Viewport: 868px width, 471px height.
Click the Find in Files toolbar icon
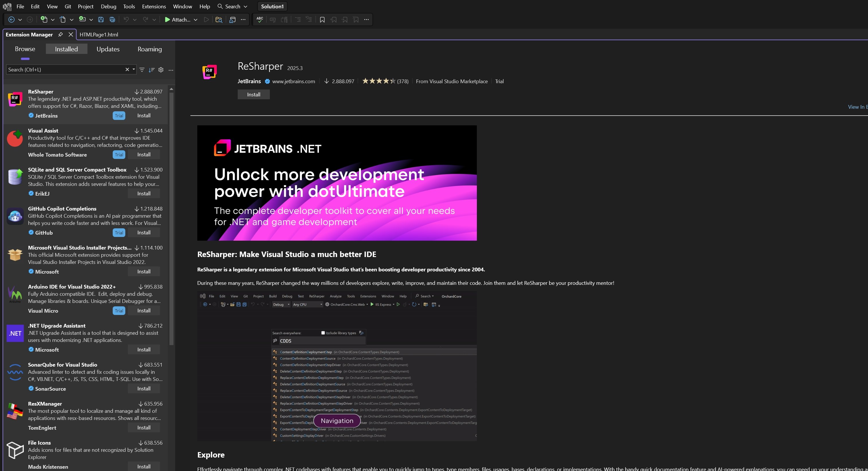[219, 20]
